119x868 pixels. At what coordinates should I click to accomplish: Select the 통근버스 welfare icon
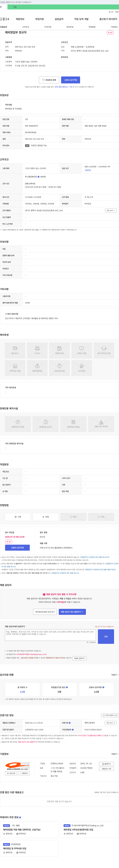click(15, 350)
